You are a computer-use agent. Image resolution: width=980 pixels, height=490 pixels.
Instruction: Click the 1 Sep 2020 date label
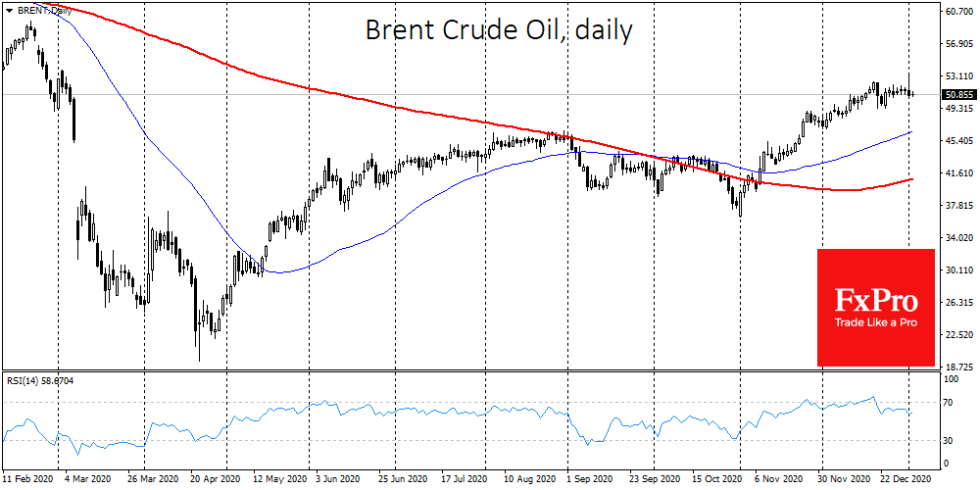point(589,477)
